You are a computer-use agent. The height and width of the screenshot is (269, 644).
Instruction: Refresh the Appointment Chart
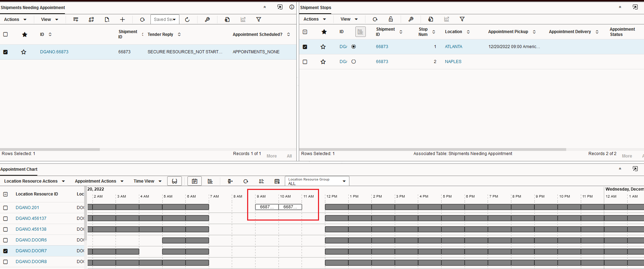pos(246,181)
